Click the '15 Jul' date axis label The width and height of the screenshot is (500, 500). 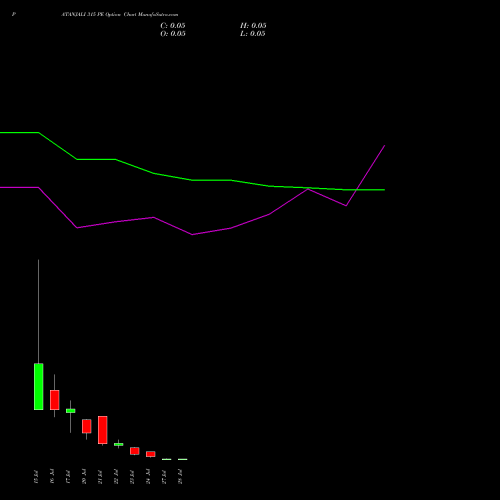36,477
